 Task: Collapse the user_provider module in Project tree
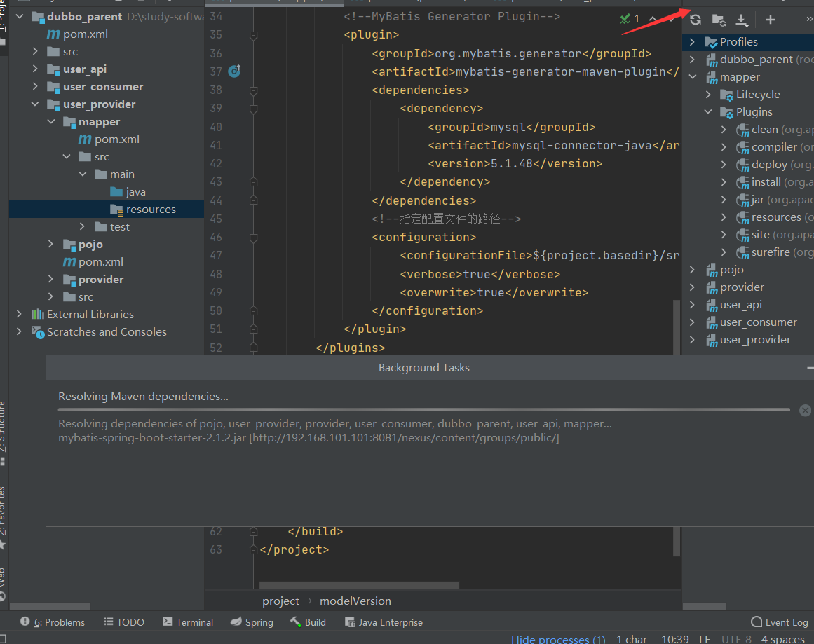(x=35, y=104)
